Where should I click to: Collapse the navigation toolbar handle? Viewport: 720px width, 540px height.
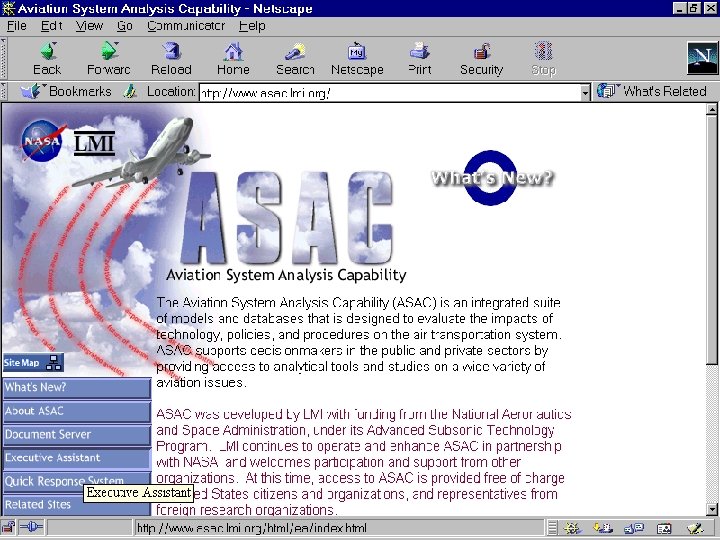pos(4,58)
